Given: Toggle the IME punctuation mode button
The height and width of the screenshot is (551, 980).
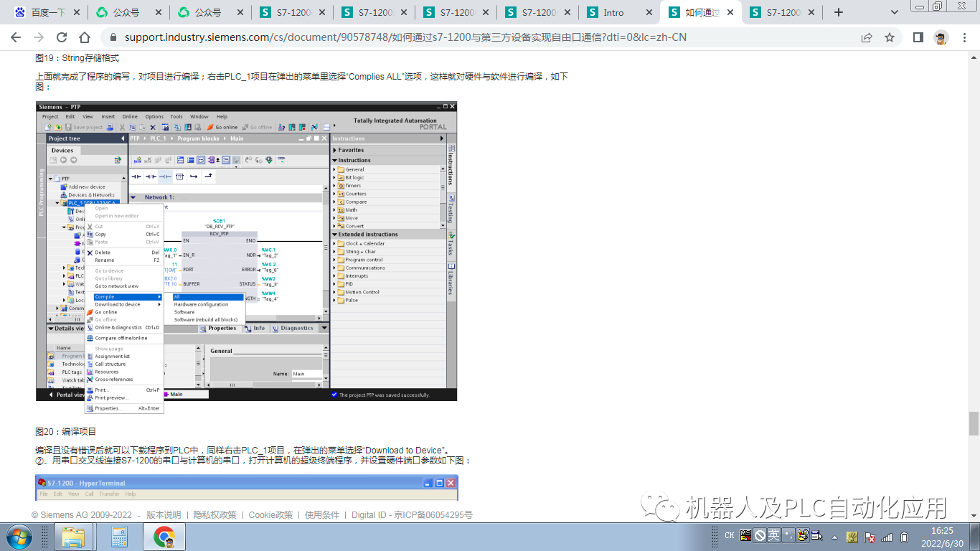Looking at the screenshot, I should pos(788,535).
